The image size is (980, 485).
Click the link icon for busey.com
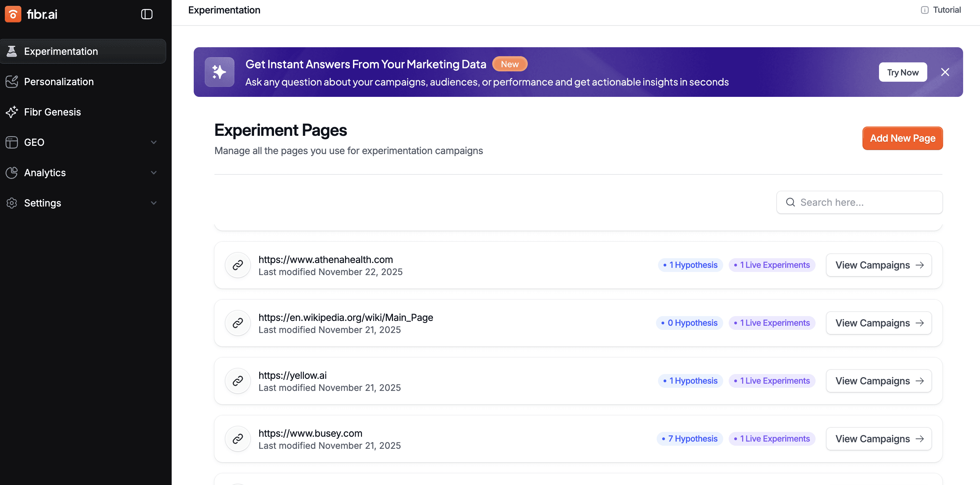[x=238, y=438]
